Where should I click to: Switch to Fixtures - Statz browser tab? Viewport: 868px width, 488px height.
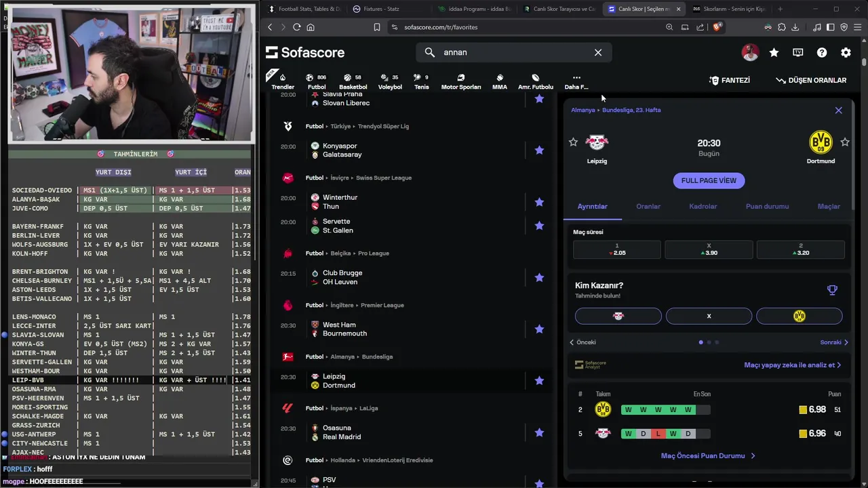coord(389,9)
